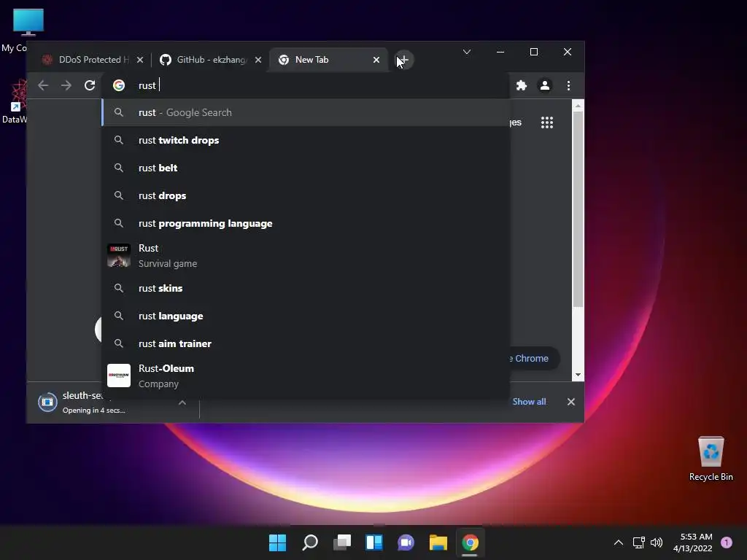Reload the page with refresh icon
The height and width of the screenshot is (560, 747).
pyautogui.click(x=90, y=86)
